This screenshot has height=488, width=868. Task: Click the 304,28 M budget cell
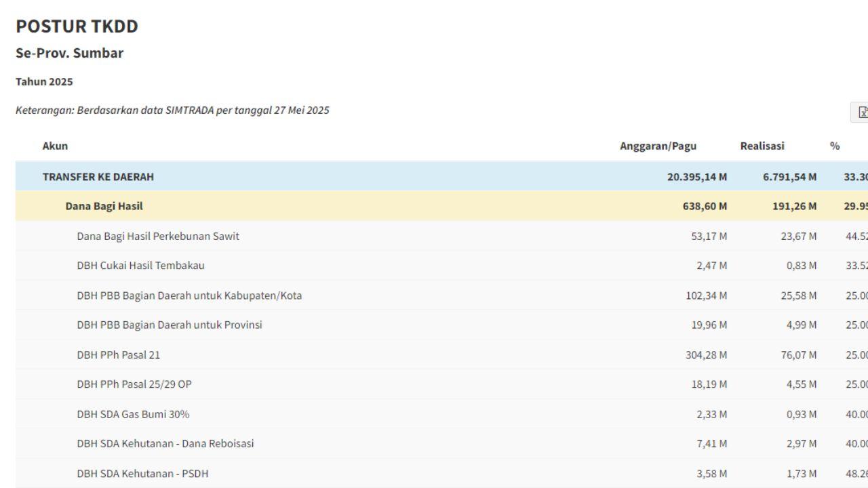coord(706,354)
